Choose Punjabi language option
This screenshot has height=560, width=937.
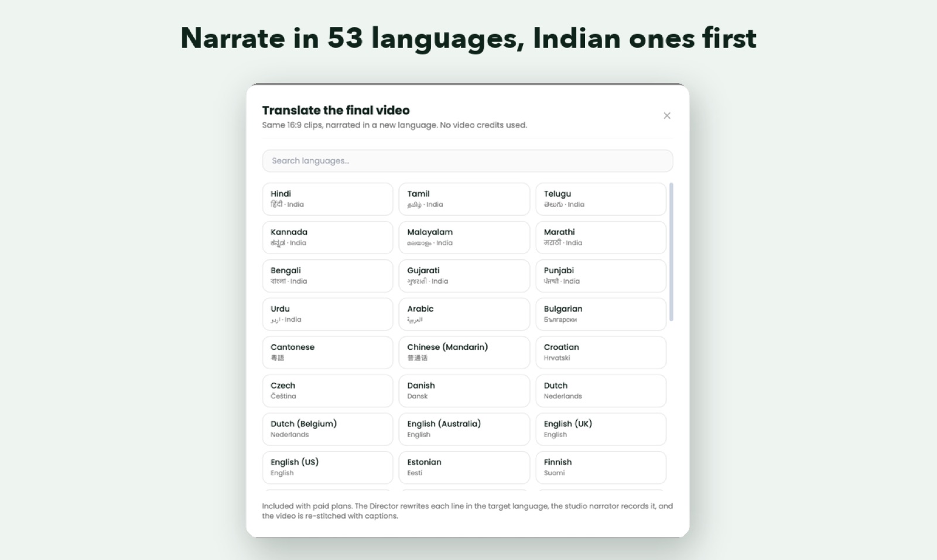601,276
